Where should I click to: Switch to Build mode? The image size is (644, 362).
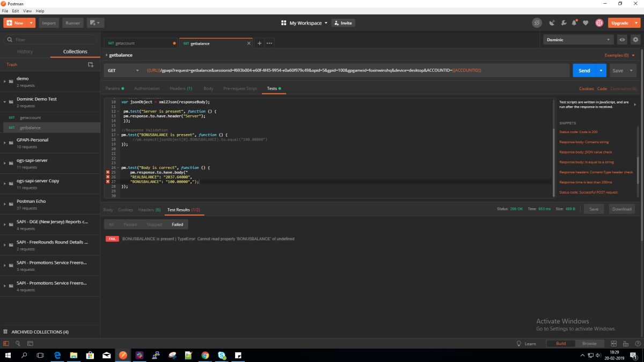(560, 343)
